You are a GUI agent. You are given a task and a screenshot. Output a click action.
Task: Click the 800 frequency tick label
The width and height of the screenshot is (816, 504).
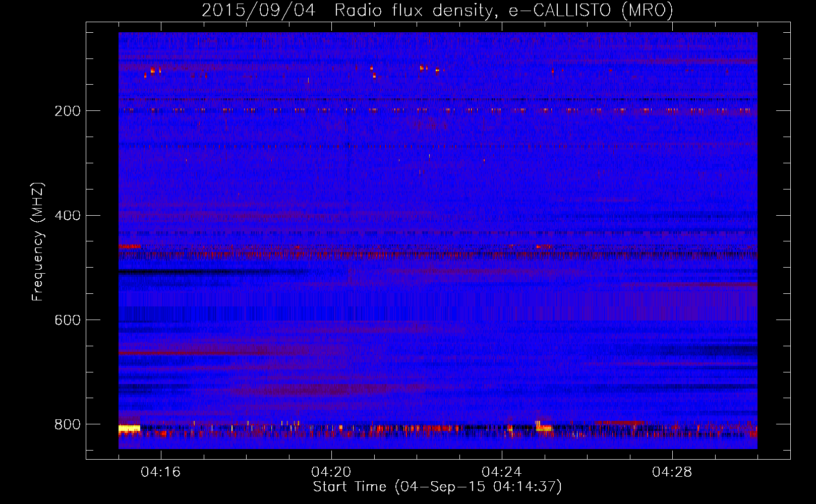coord(68,424)
